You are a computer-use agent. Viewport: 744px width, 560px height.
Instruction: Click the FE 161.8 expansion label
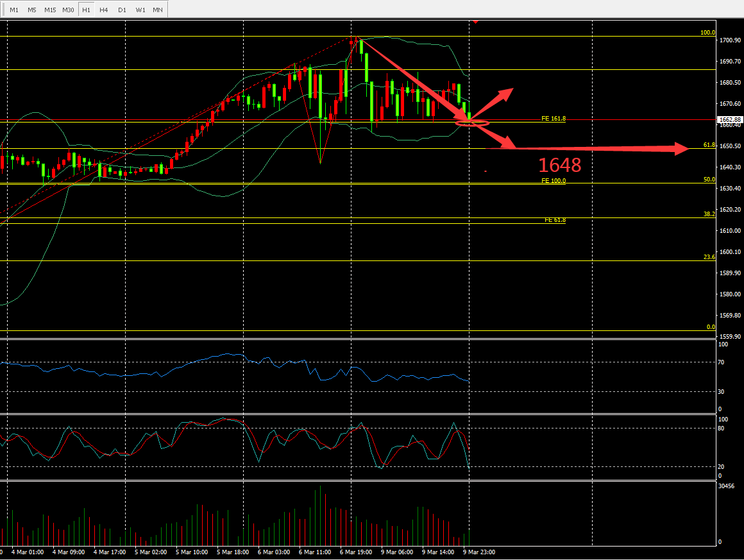click(554, 119)
